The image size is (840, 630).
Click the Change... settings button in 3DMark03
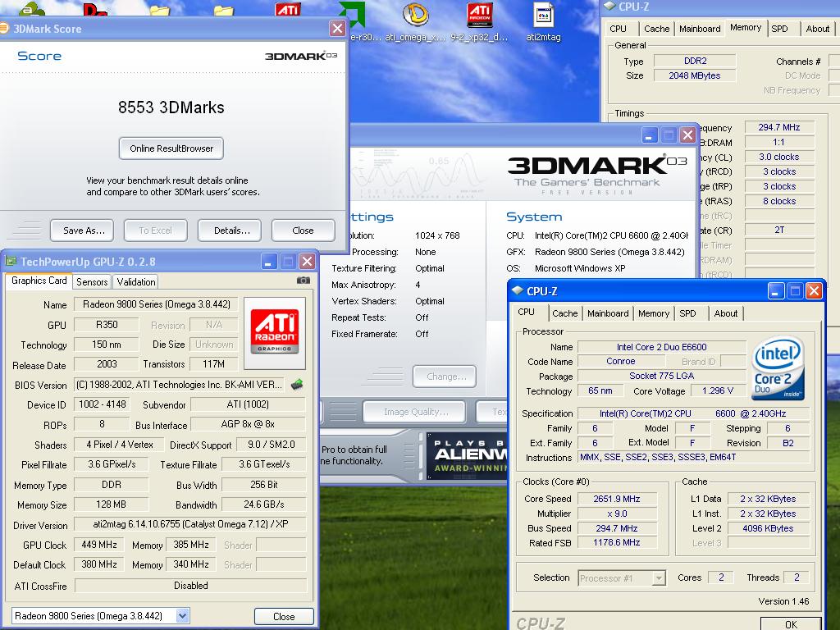pos(445,377)
